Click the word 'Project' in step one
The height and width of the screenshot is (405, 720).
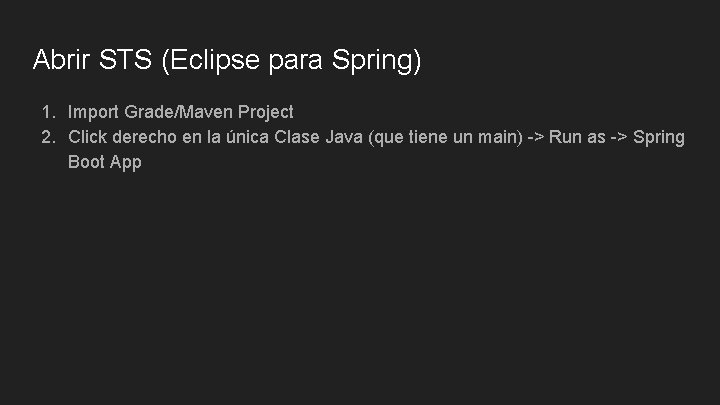point(266,112)
